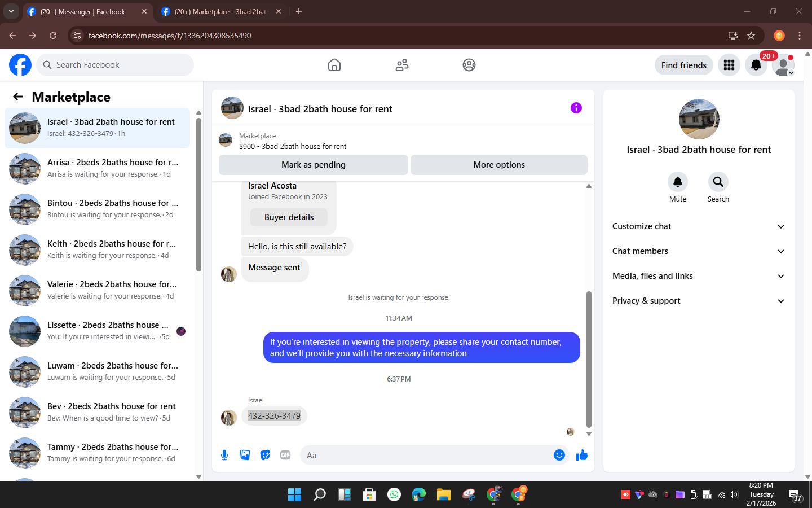The height and width of the screenshot is (508, 812).
Task: Open Luwam's conversation
Action: [98, 372]
